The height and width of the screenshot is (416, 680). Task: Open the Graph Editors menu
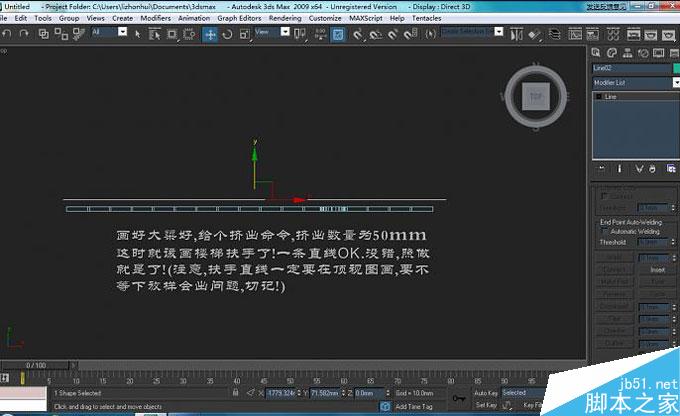tap(239, 18)
